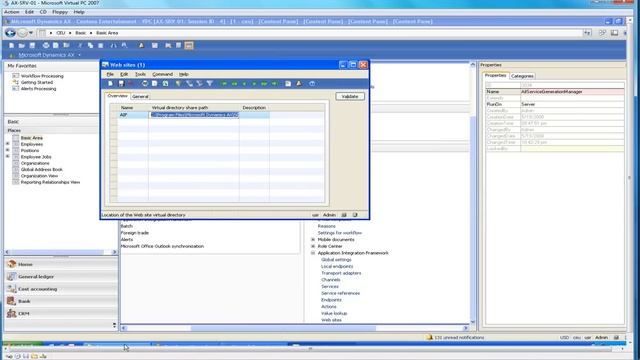The width and height of the screenshot is (640, 360).
Task: Go to first record with green arrow
Action: [x=224, y=84]
